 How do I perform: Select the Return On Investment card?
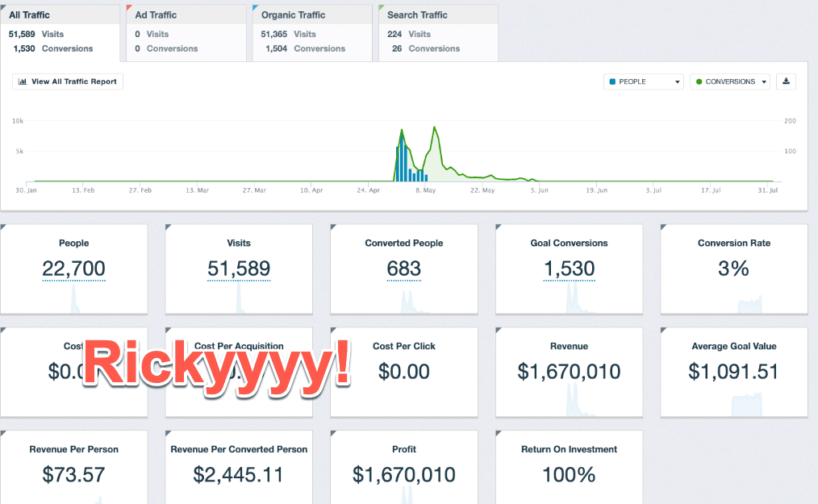click(570, 467)
